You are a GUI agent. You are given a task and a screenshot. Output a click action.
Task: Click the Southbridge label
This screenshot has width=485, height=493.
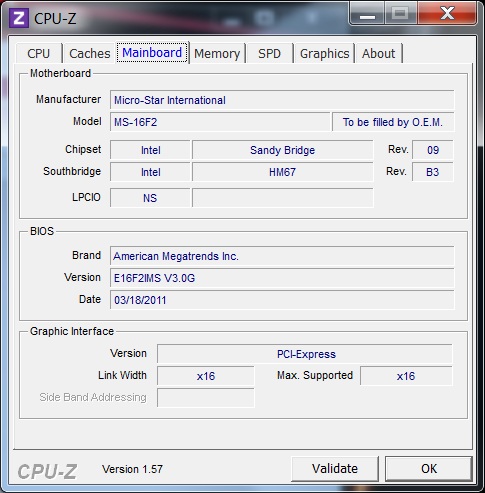click(x=72, y=171)
